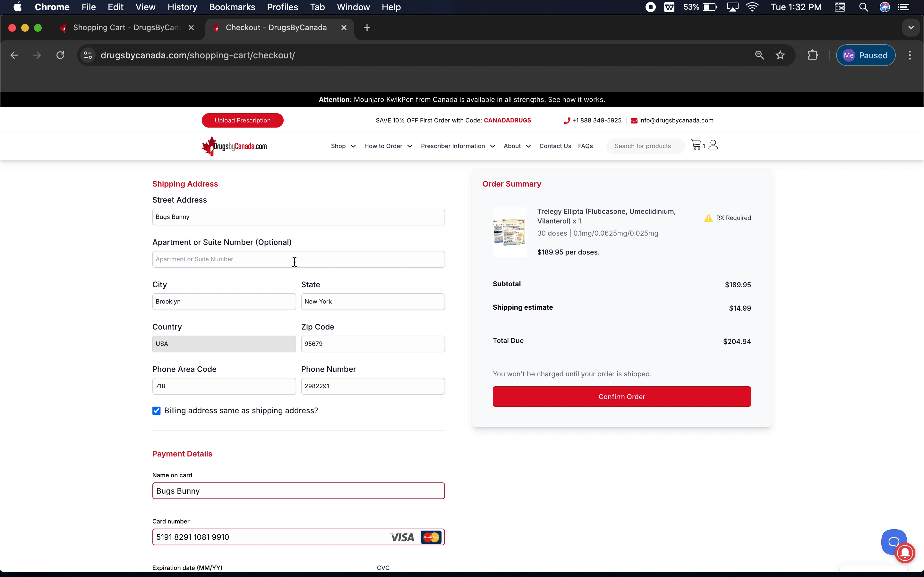Click the Apartment or Suite Number field
The image size is (924, 577).
point(298,260)
